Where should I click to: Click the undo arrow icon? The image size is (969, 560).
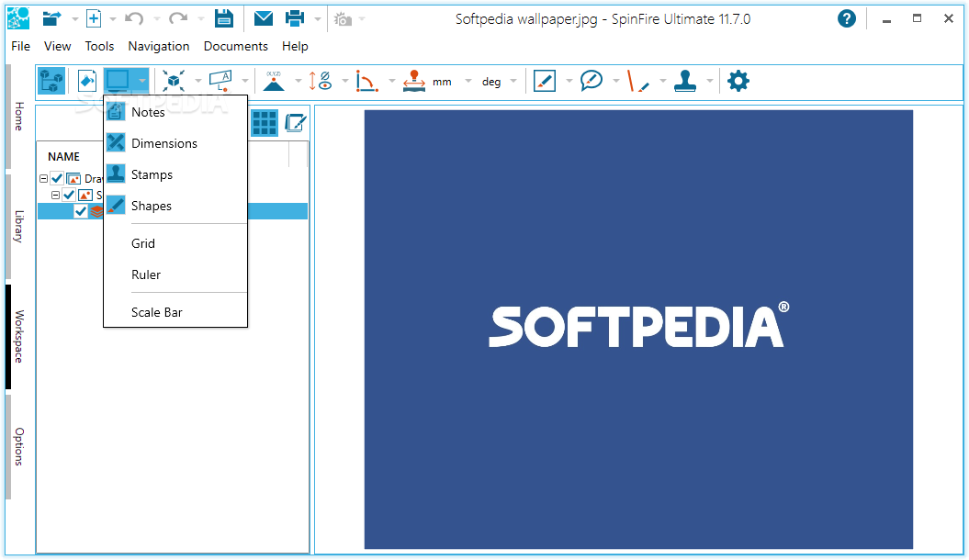tap(134, 19)
